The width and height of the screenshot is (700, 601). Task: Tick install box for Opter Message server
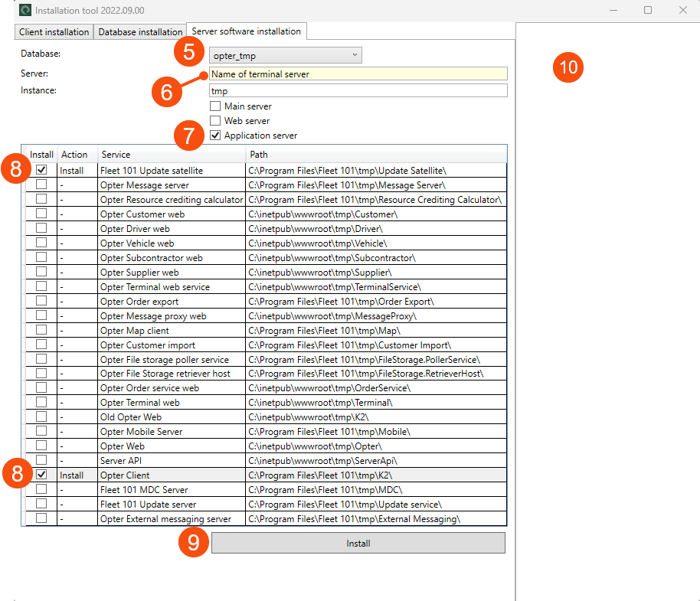click(41, 185)
